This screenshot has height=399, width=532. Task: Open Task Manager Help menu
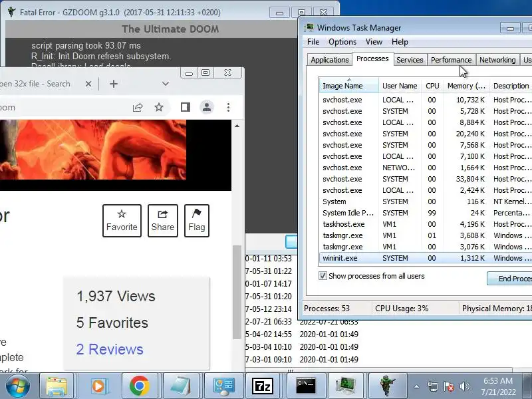(400, 42)
